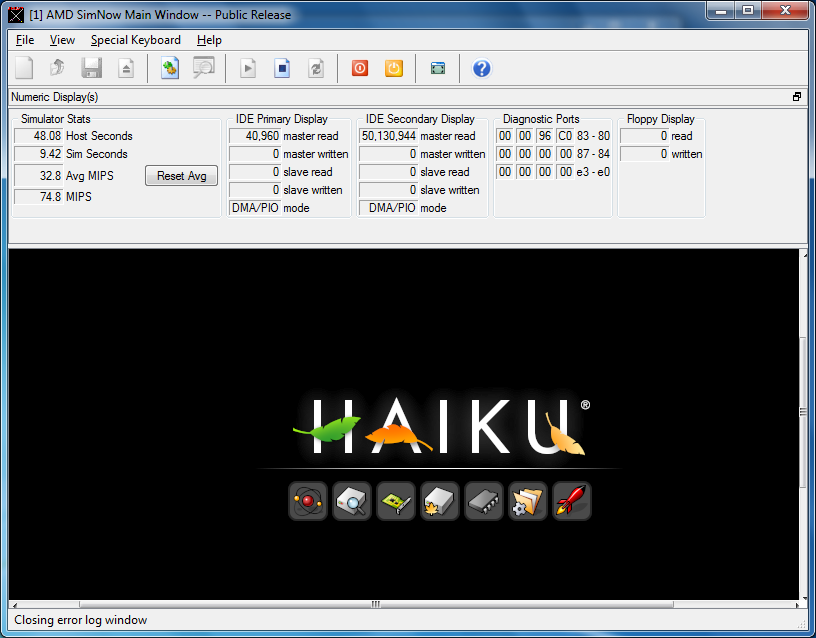
Task: Click the "Simulator Stats" group label
Action: point(56,119)
